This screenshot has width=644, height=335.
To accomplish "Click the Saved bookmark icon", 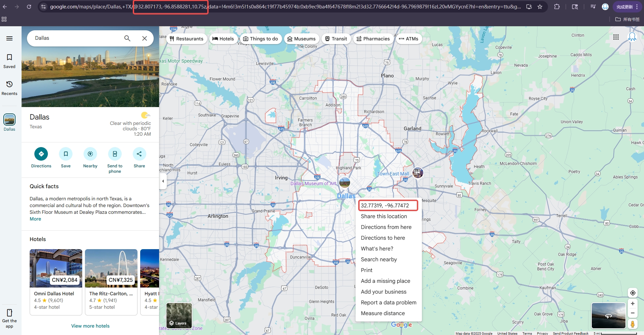I will click(9, 58).
